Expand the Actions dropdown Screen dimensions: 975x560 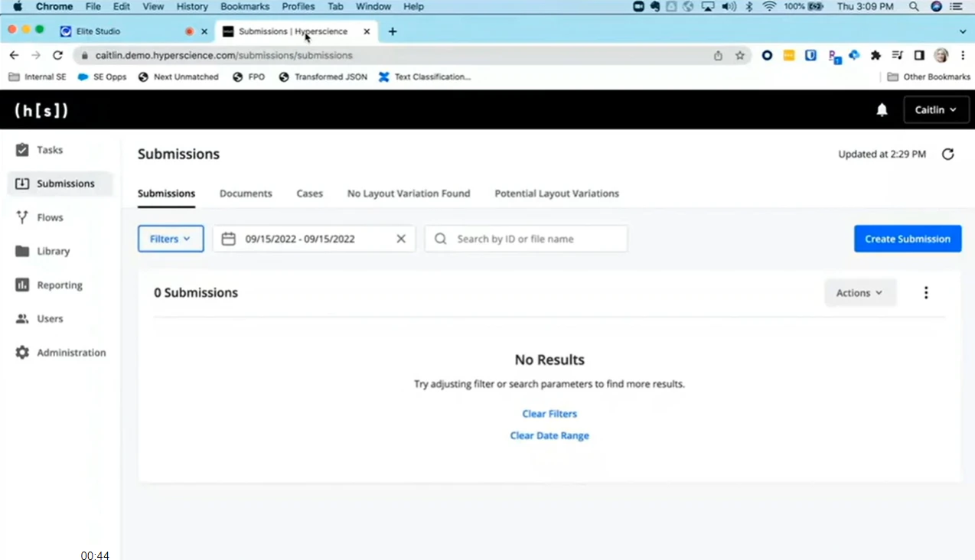859,292
